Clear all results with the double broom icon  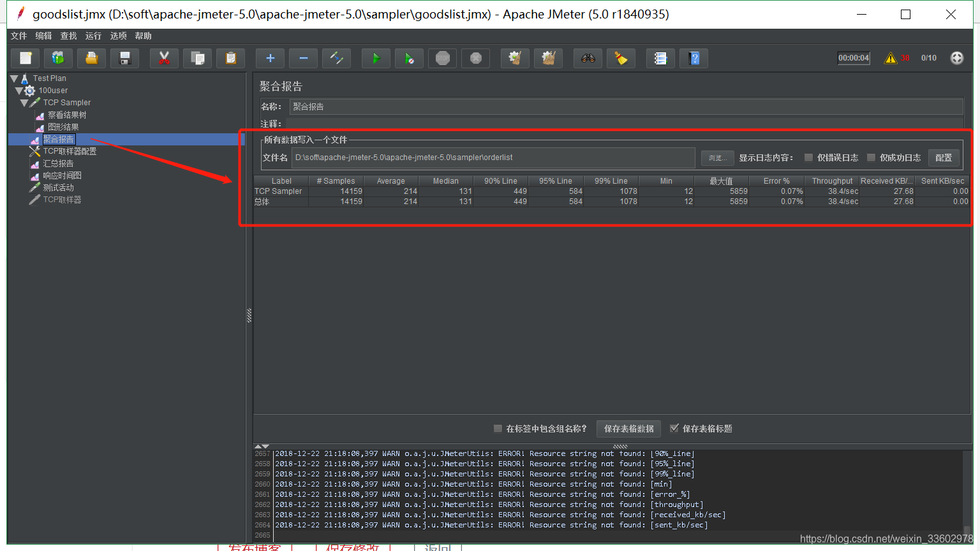pyautogui.click(x=549, y=58)
